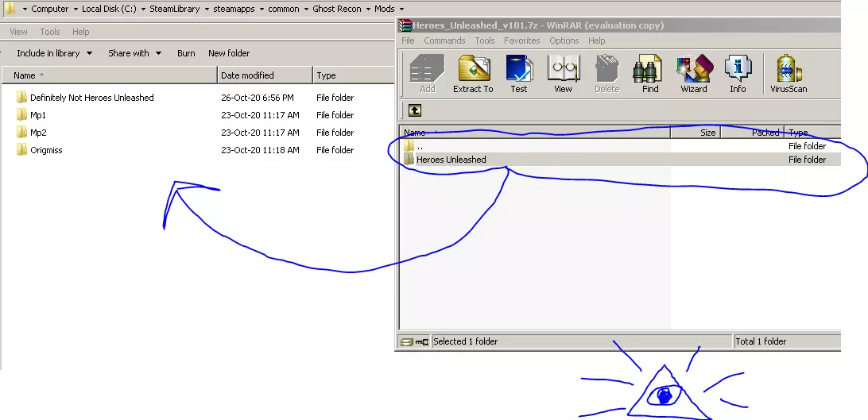Select 'Definitely Not Heroes Unleashed' folder name
Screen dimensions: 868x420
click(92, 98)
